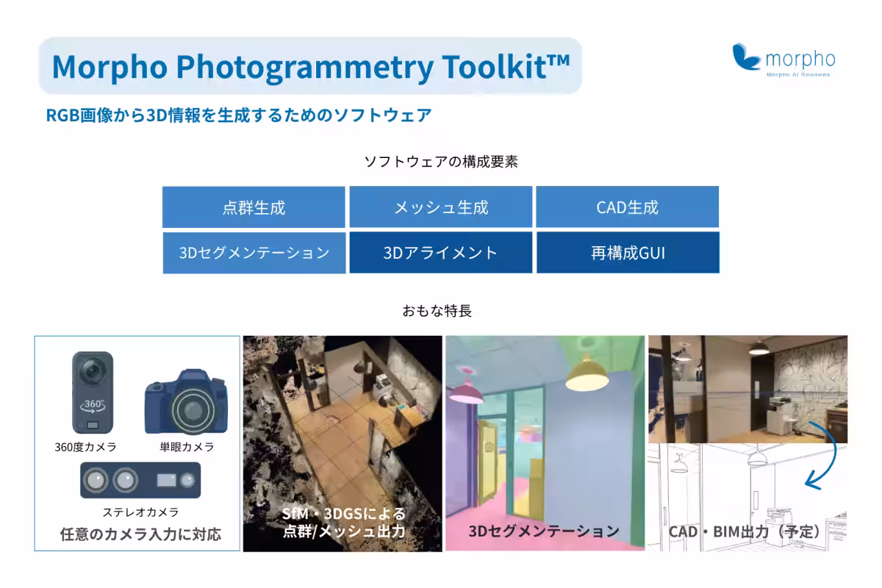Click the Morpho AI Solutions tagline
This screenshot has width=882, height=588.
pos(798,74)
